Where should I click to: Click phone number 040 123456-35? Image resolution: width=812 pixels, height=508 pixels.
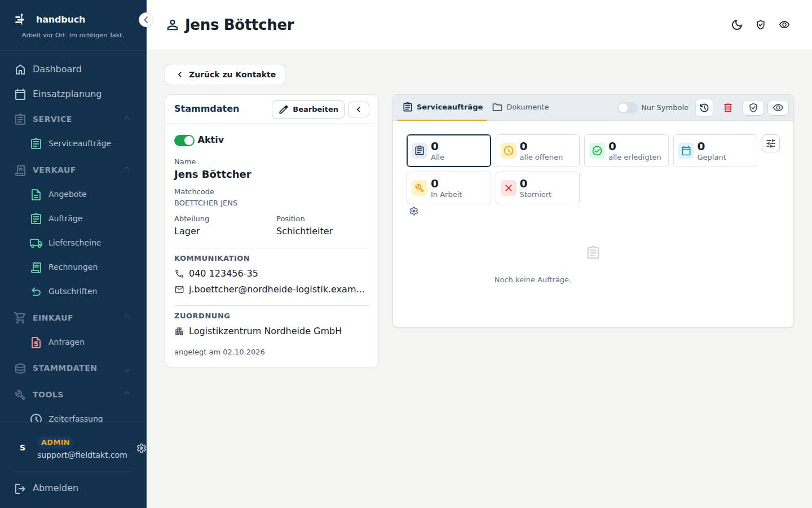(x=223, y=274)
